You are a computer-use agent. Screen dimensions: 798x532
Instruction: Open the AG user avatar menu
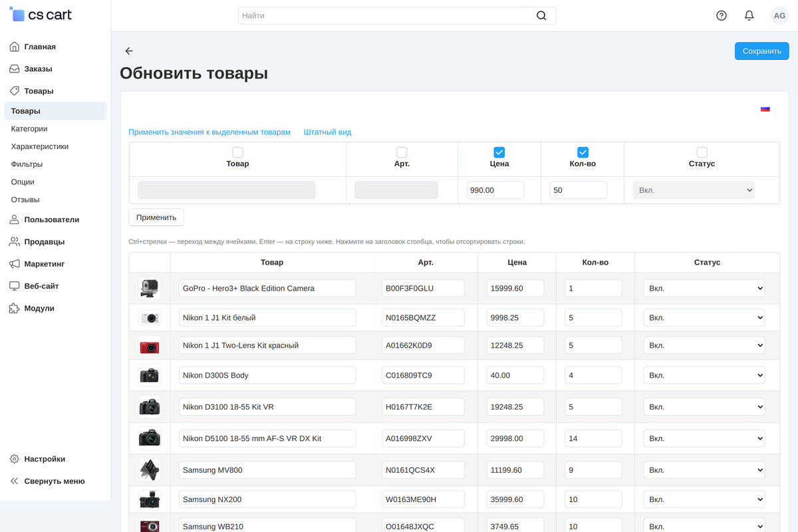click(779, 15)
